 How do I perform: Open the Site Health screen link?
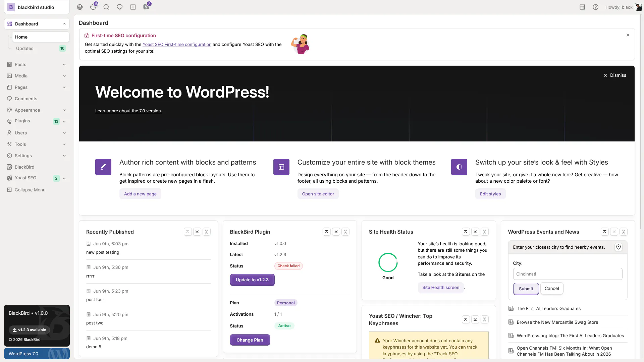pos(441,288)
